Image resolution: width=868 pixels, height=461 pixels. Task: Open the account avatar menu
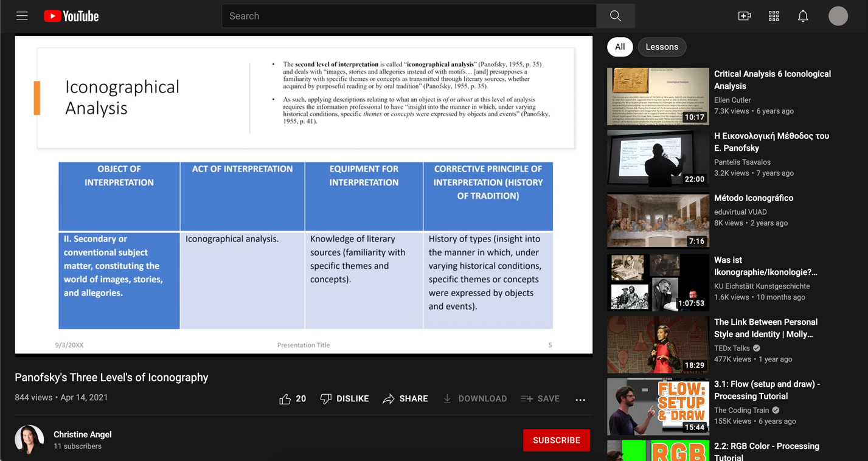point(838,16)
